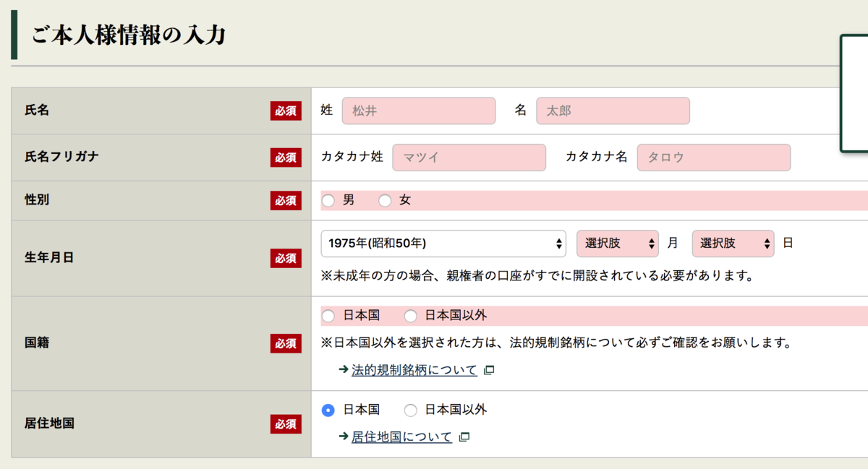This screenshot has height=469, width=868.
Task: Click the 姓 input field showing 松井
Action: (419, 111)
